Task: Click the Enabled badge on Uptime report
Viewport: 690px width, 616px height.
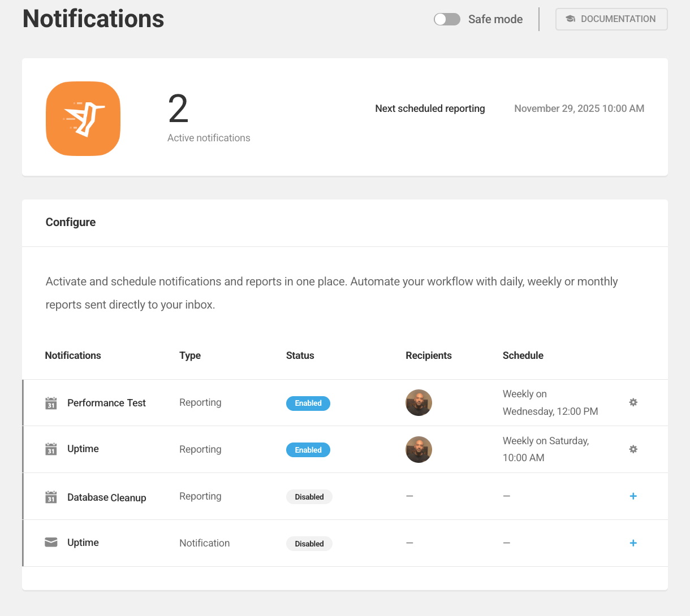Action: coord(308,450)
